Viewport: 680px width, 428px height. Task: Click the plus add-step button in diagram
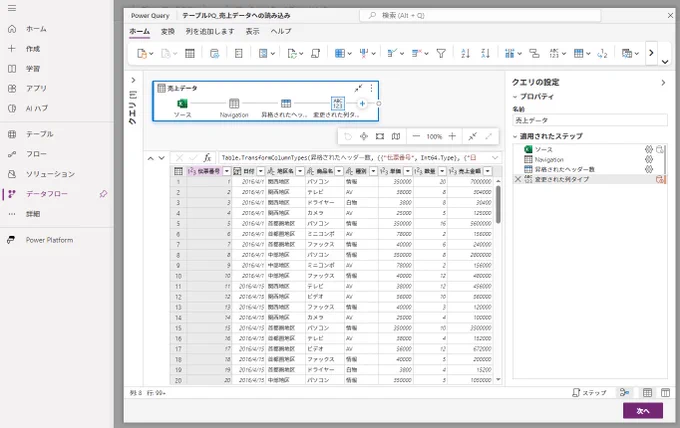point(362,103)
